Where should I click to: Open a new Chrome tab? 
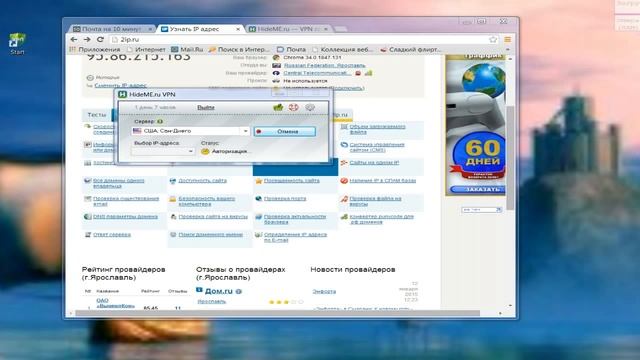point(340,29)
